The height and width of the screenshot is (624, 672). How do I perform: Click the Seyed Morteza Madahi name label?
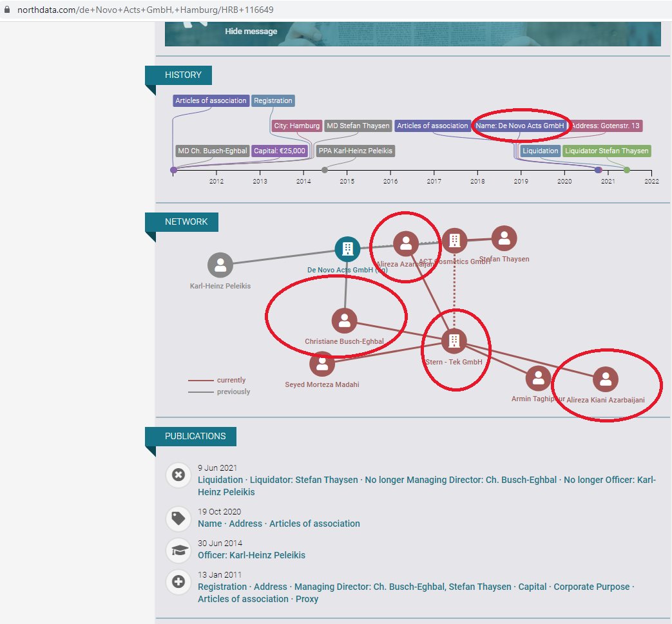pos(322,384)
